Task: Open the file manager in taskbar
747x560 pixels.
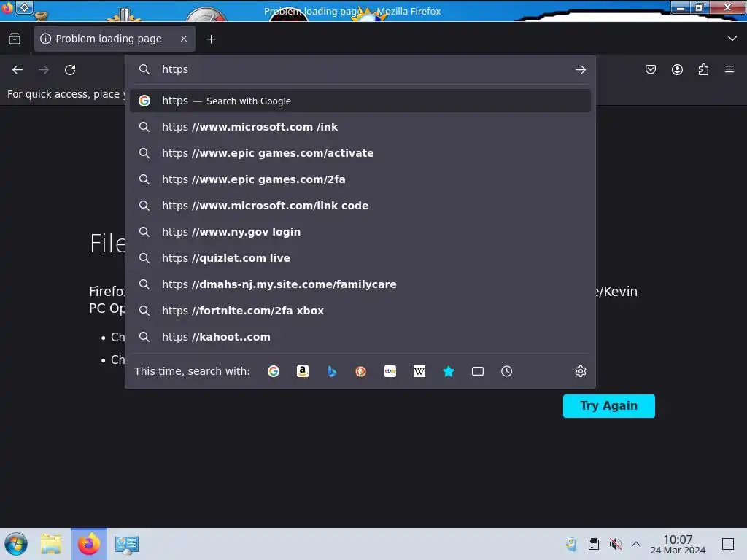Action: (x=51, y=544)
